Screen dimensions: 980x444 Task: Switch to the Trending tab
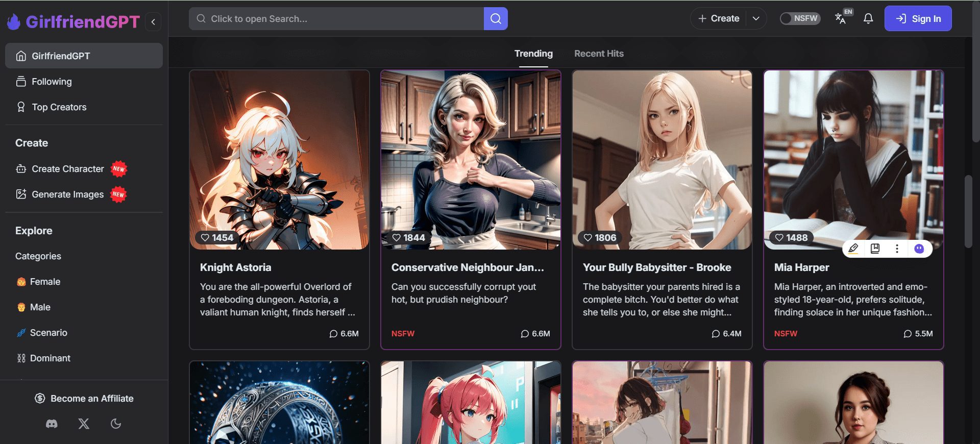pos(533,54)
